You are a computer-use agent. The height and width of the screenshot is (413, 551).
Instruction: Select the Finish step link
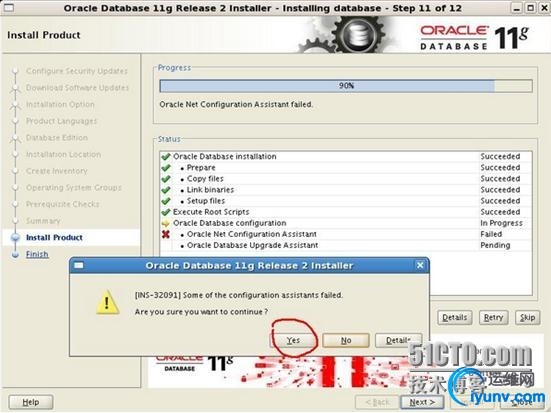coord(37,254)
